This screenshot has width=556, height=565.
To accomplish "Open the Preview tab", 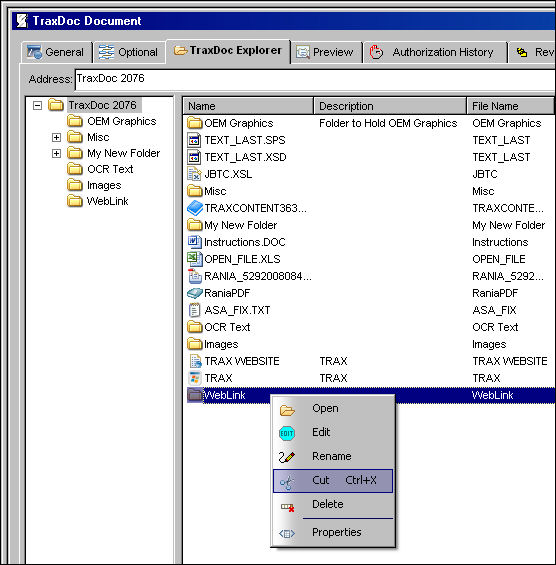I will click(325, 52).
